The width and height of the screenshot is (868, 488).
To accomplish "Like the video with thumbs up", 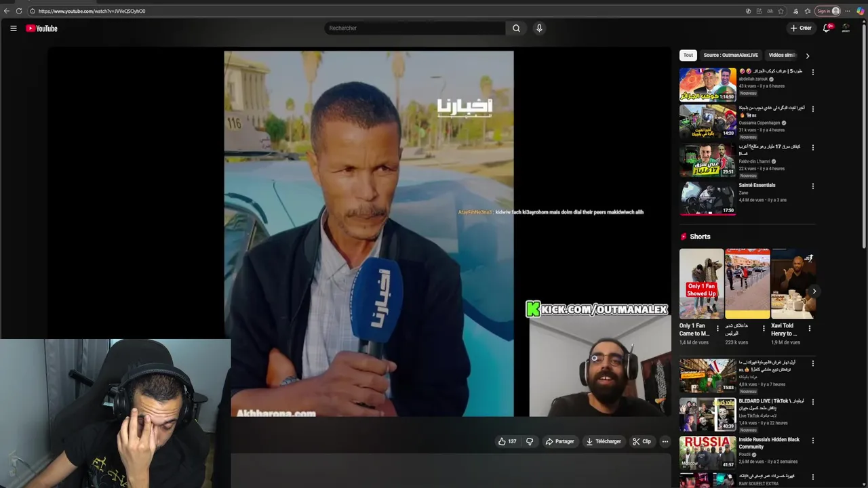I will point(507,441).
